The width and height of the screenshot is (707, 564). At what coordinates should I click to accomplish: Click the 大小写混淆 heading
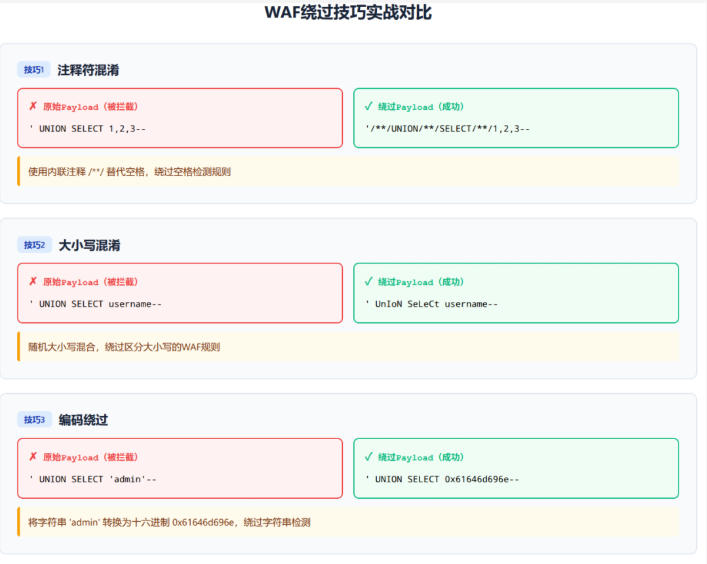click(89, 245)
